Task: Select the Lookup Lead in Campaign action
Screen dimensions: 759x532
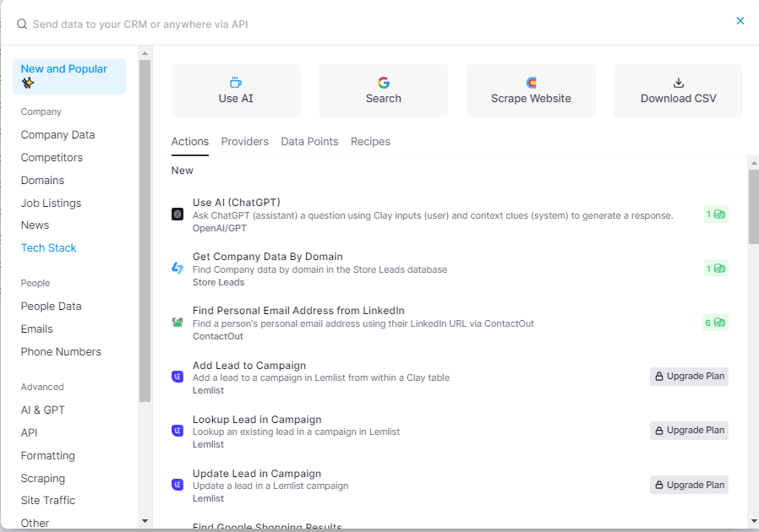Action: (x=450, y=432)
